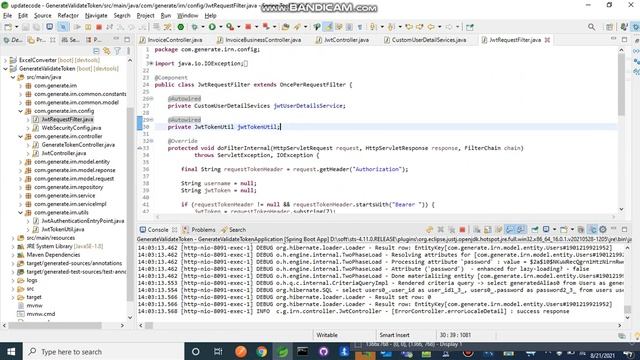Viewport: 640px width, 360px height.
Task: Switch to the Problems tab
Action: [x=203, y=230]
